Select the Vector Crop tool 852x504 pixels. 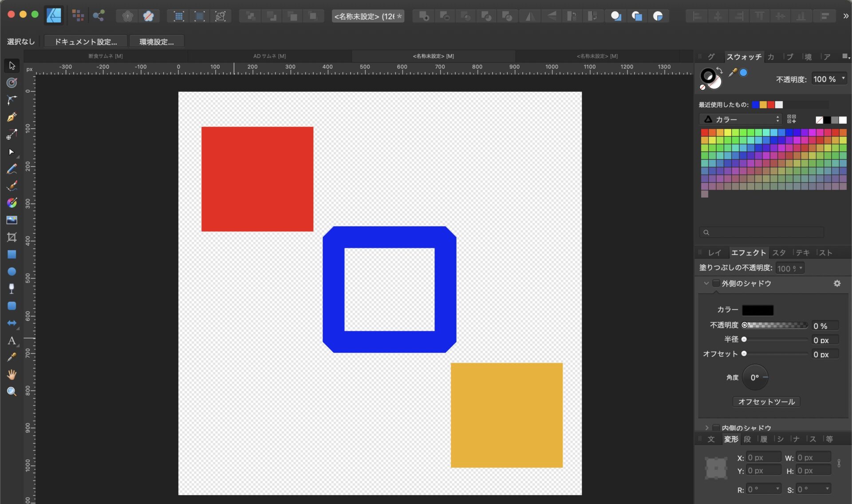click(12, 237)
